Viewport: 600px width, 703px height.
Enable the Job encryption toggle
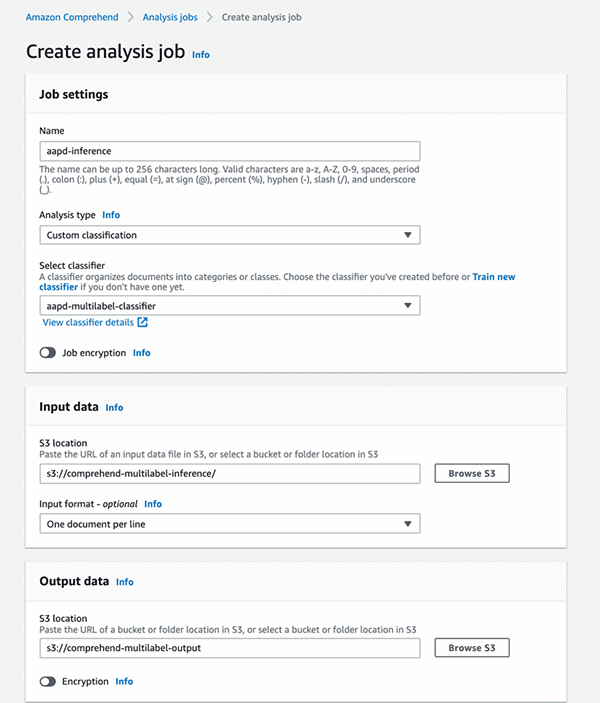click(x=48, y=353)
